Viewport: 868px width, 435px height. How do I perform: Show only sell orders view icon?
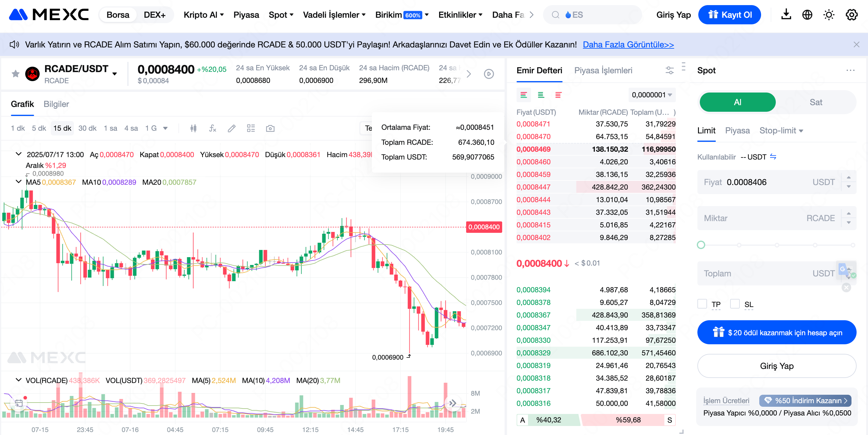(558, 95)
